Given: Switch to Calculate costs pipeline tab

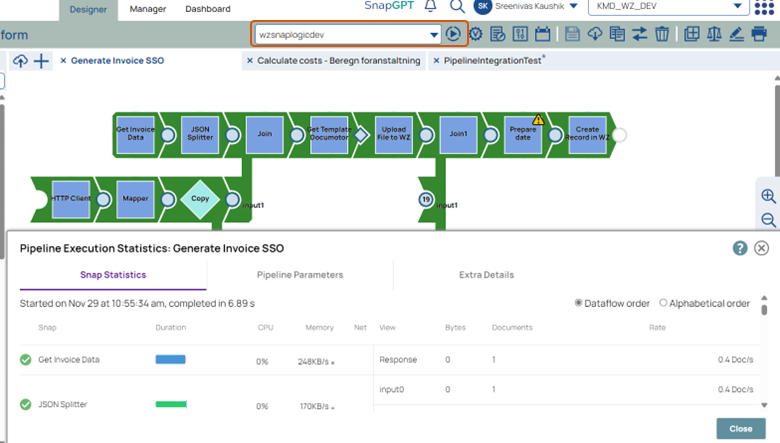Looking at the screenshot, I should click(x=339, y=61).
